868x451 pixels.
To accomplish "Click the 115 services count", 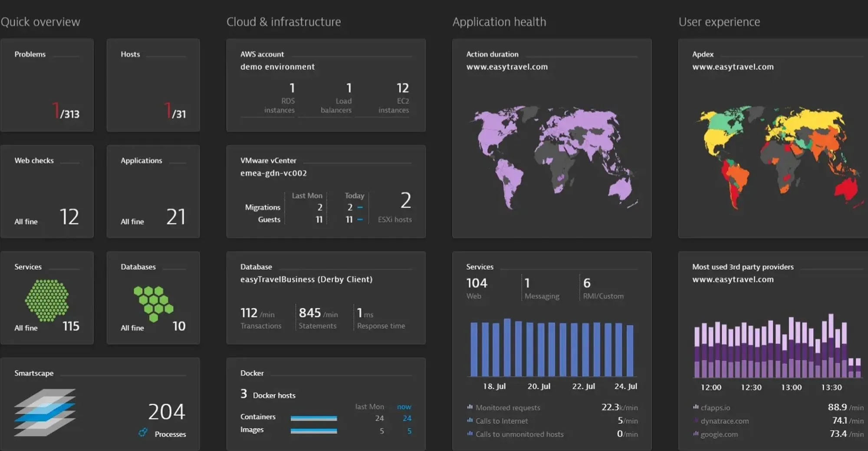I will 71,326.
